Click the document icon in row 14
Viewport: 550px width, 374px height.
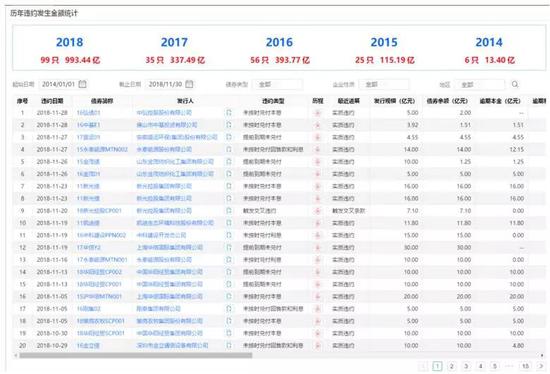pyautogui.click(x=229, y=272)
